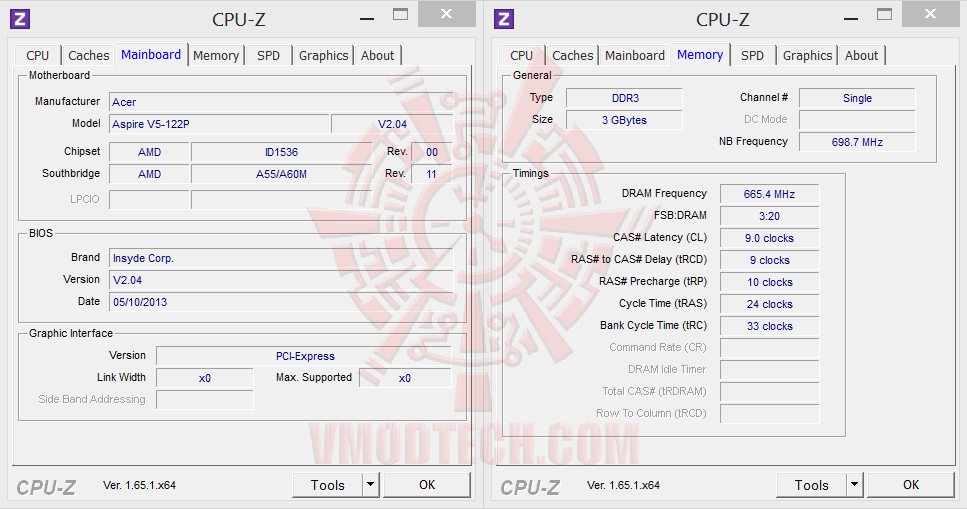967x509 pixels.
Task: Click Tools button in right CPU-Z window
Action: tap(812, 485)
